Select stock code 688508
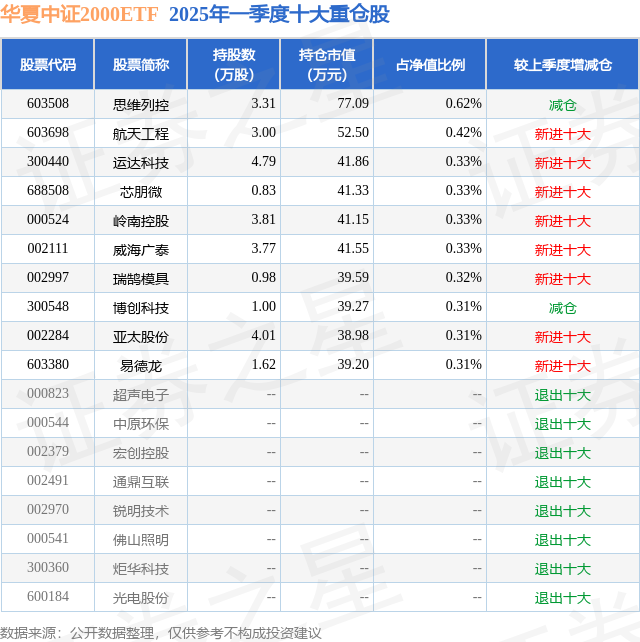Image resolution: width=640 pixels, height=642 pixels. (x=48, y=190)
